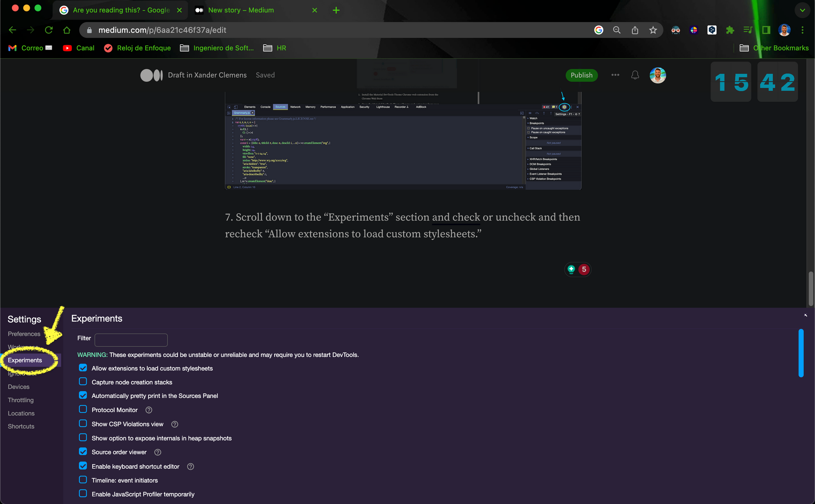Open the Chrome three-dot menu
This screenshot has height=504, width=815.
(803, 30)
